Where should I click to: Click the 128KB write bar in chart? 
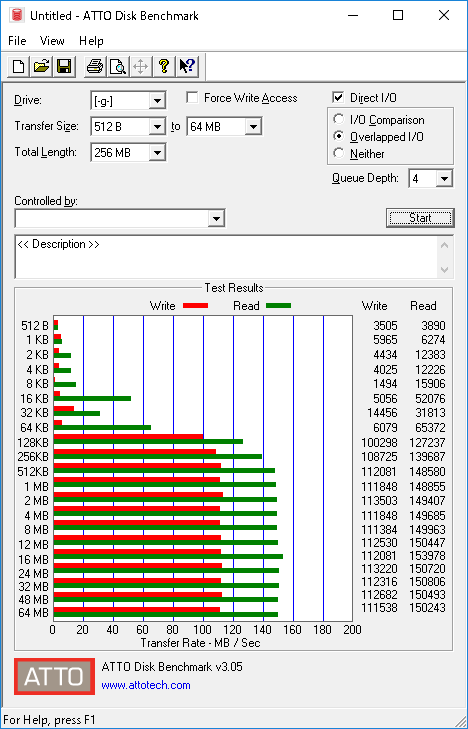[x=129, y=436]
